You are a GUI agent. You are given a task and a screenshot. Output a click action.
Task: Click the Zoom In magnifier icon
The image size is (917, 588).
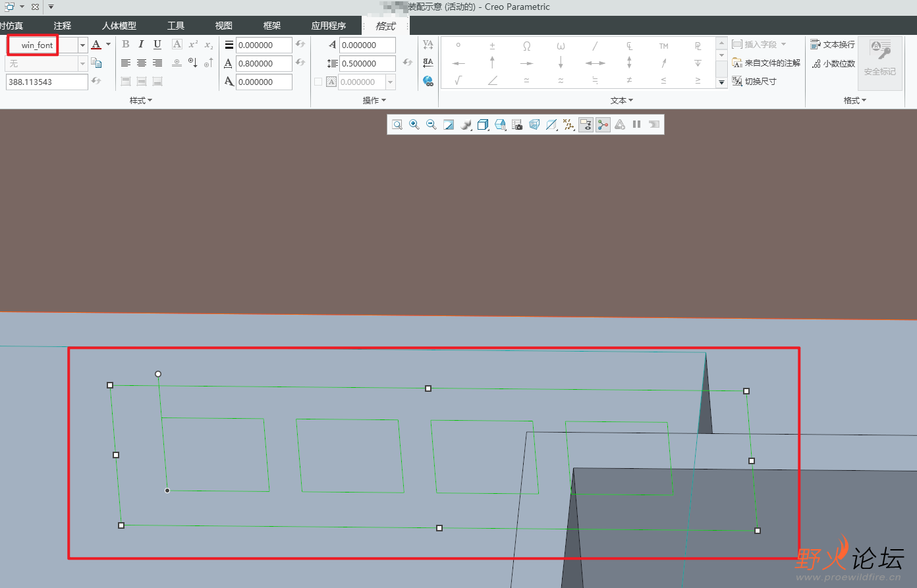(x=414, y=124)
